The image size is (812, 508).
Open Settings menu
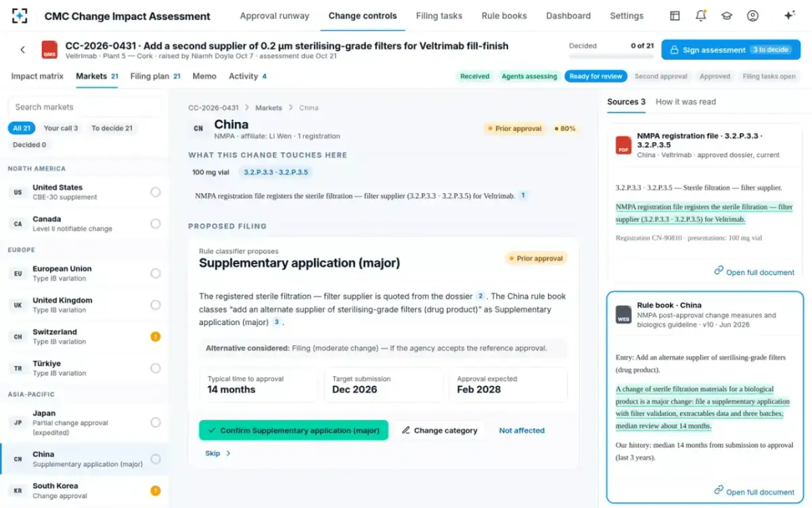(627, 16)
